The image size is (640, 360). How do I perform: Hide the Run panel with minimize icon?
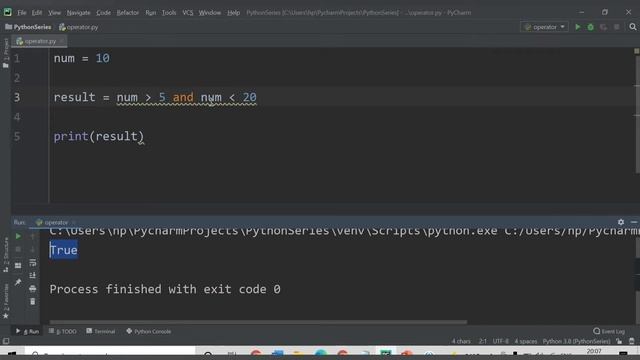click(x=634, y=222)
